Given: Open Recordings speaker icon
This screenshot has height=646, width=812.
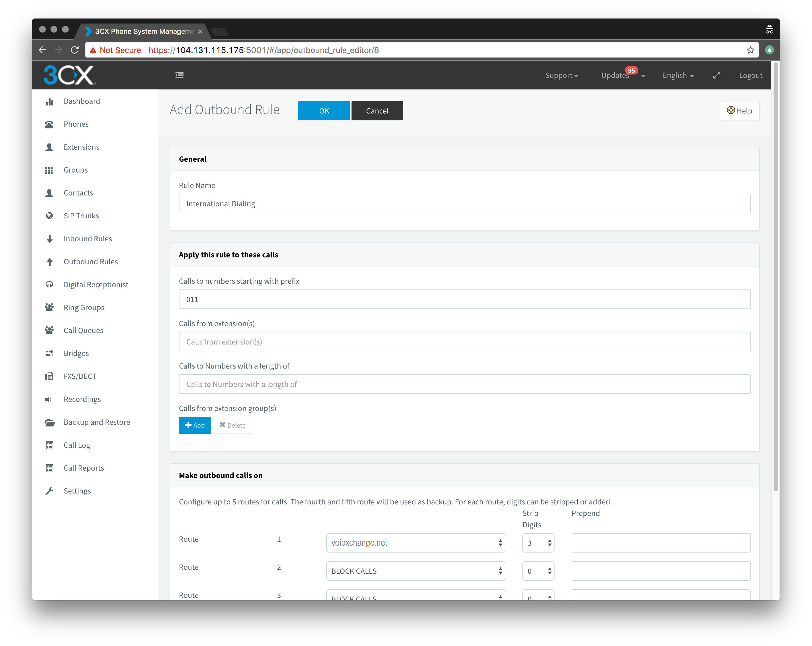Looking at the screenshot, I should [48, 400].
